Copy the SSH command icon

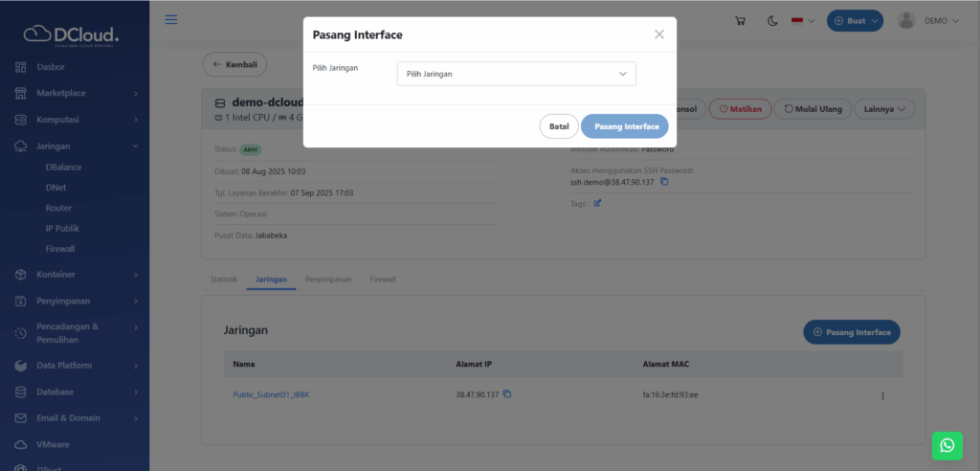coord(664,182)
